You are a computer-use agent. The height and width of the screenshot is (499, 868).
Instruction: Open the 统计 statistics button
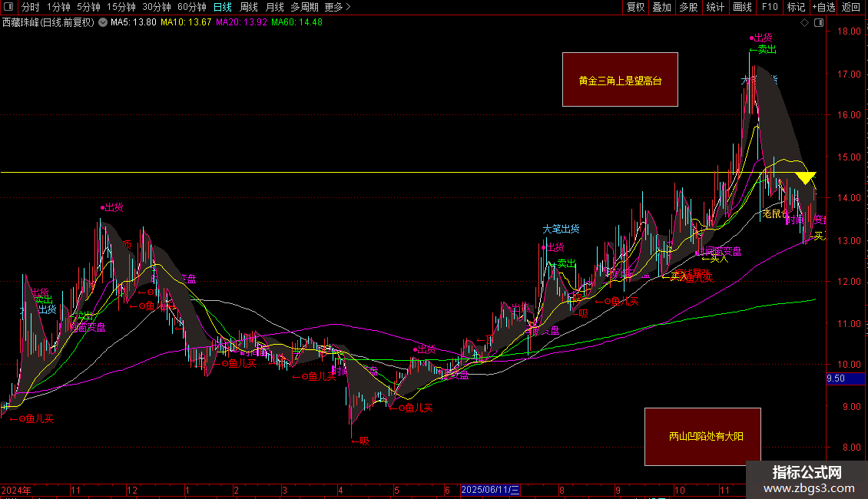pyautogui.click(x=715, y=7)
